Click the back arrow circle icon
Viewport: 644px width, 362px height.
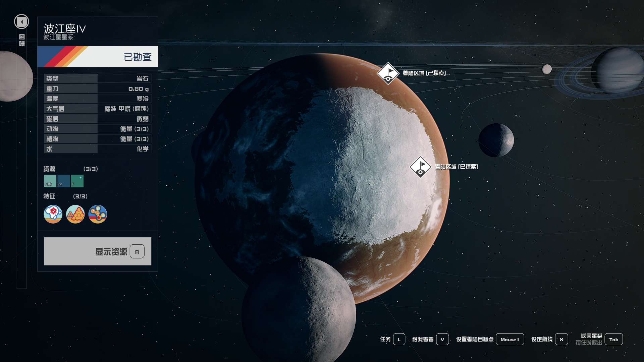pyautogui.click(x=21, y=22)
